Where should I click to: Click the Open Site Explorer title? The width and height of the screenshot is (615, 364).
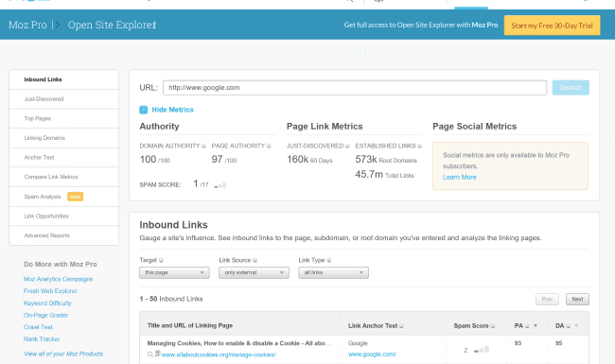[112, 26]
